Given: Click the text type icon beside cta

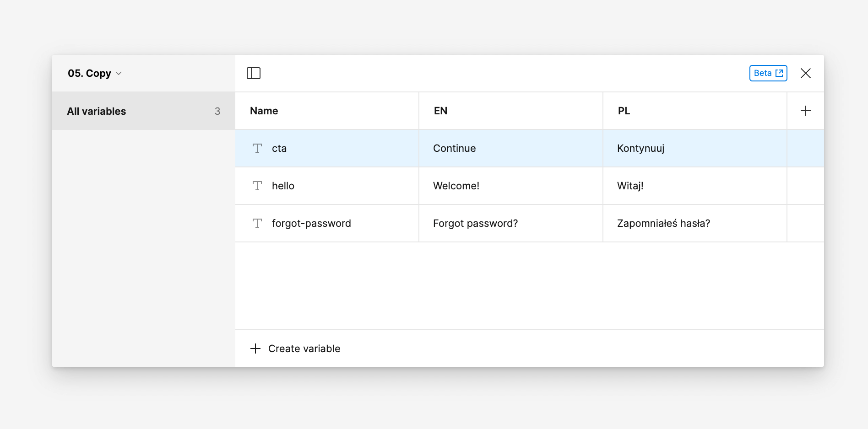Looking at the screenshot, I should pyautogui.click(x=257, y=148).
